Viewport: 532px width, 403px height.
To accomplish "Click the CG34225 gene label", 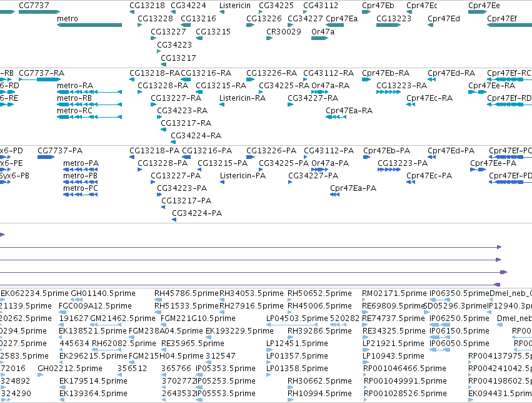I will click(x=276, y=6).
